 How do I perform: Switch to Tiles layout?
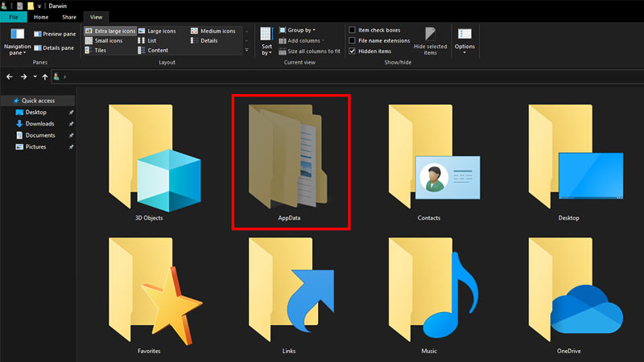(95, 50)
